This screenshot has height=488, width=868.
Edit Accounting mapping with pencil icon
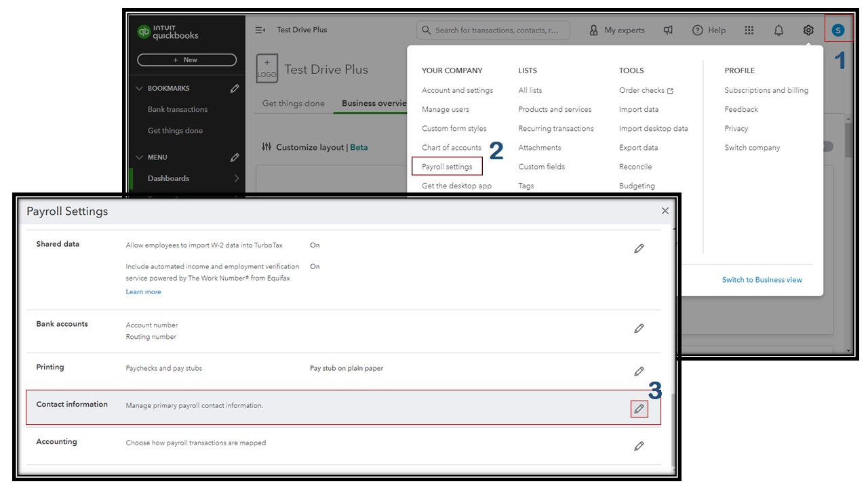tap(639, 446)
